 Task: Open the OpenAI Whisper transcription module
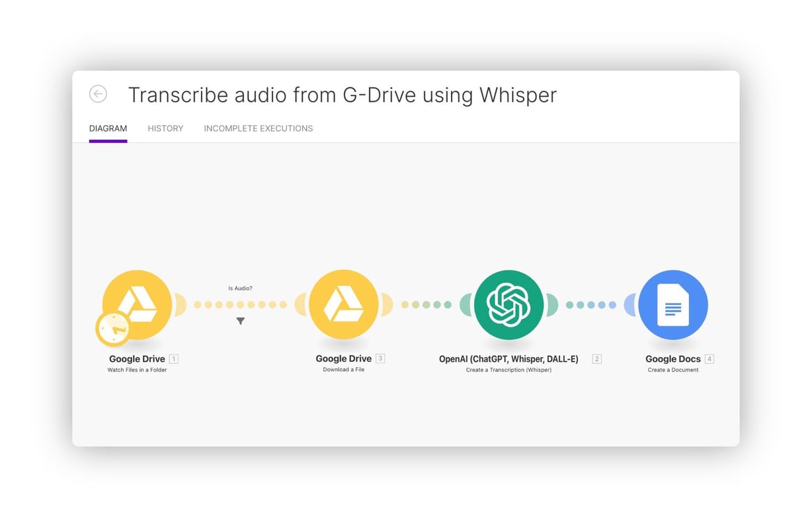pyautogui.click(x=508, y=305)
